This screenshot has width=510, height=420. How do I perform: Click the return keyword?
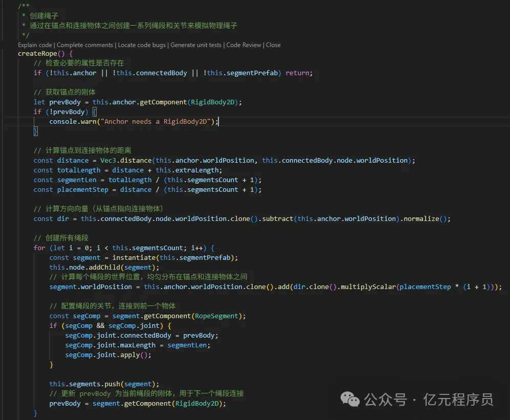pos(297,73)
